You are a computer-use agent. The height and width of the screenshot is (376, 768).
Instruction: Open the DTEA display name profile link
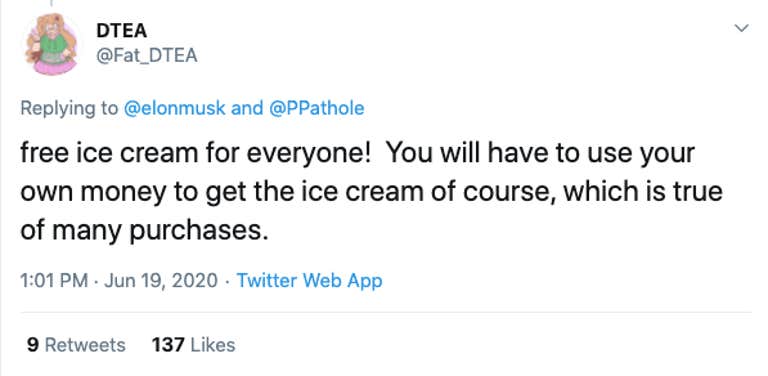coord(121,31)
